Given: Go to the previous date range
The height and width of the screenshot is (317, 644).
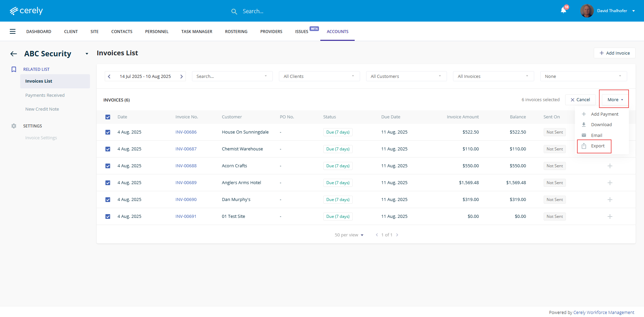Looking at the screenshot, I should tap(109, 77).
